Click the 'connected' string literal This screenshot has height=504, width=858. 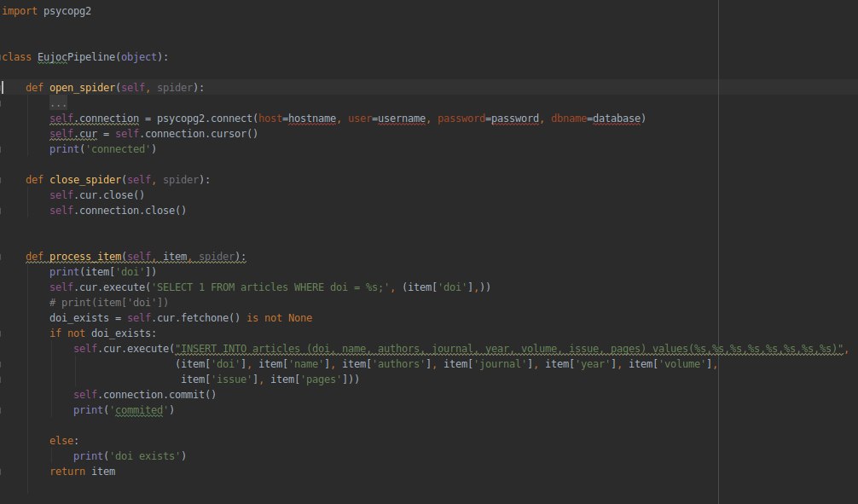pos(119,149)
